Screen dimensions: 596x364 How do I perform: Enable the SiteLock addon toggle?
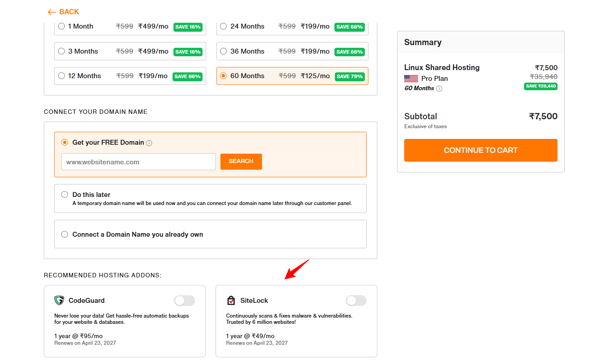coord(356,301)
